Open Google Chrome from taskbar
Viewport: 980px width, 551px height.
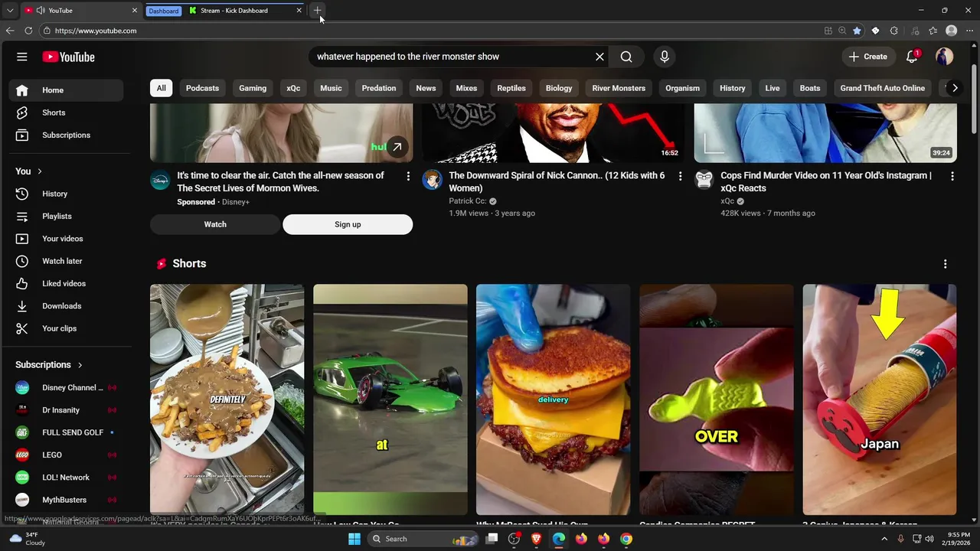pos(626,539)
